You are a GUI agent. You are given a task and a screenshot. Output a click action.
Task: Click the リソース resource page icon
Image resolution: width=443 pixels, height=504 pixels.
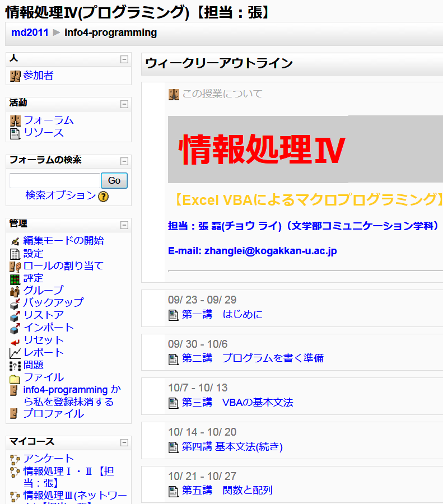click(x=15, y=134)
